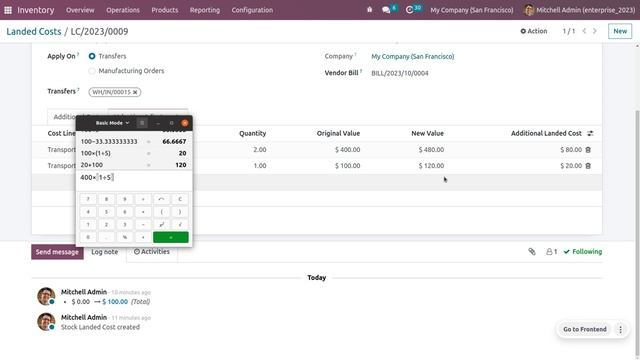Click New Value cell $ 480.00
Viewport: 640px width, 360px height.
pos(431,150)
